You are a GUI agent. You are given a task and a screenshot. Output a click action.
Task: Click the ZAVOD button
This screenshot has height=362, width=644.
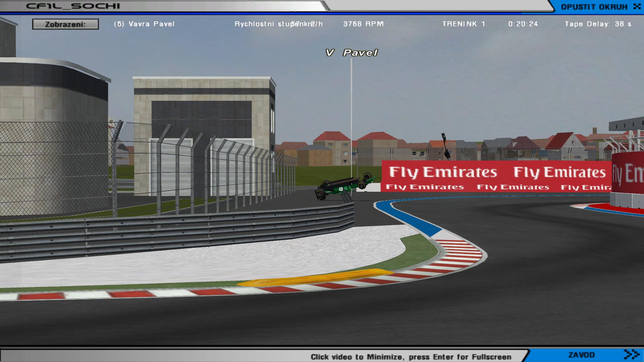click(x=581, y=355)
